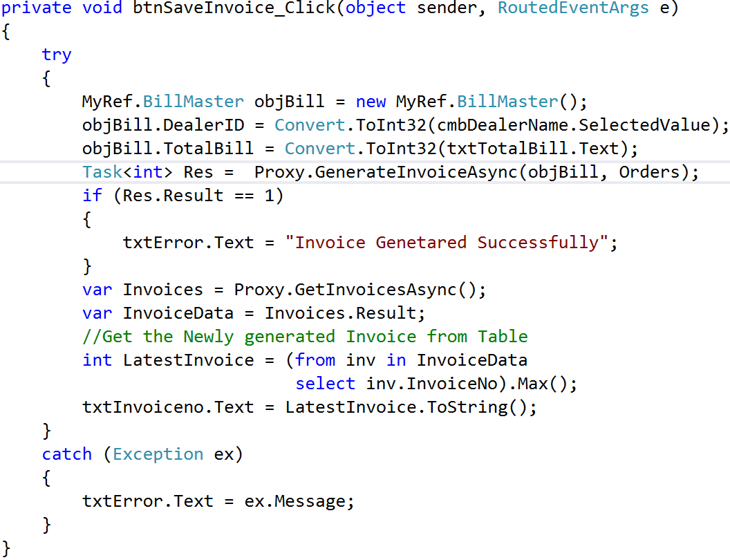Click the Exception type in the catch clause

(158, 454)
